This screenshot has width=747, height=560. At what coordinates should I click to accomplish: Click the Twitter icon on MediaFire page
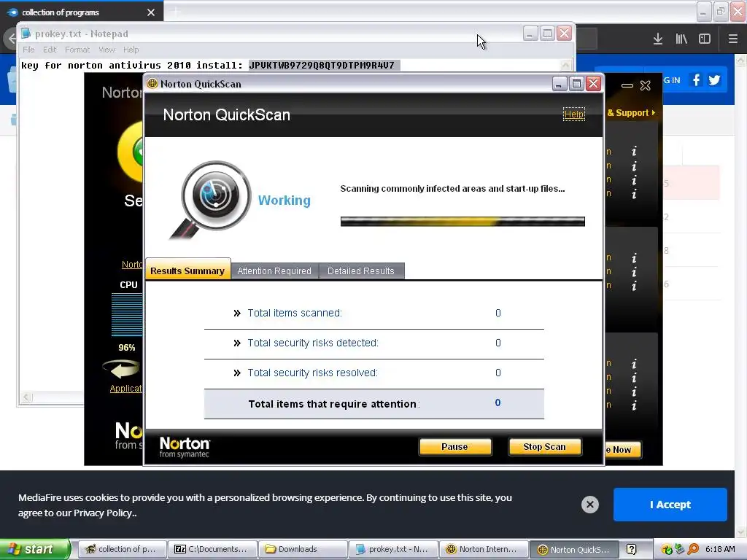point(714,80)
